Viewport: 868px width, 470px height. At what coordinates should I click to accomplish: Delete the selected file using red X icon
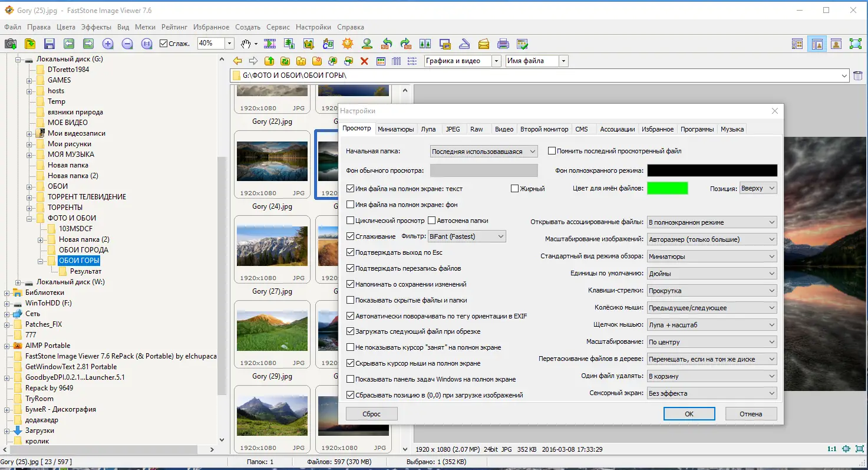pos(364,61)
